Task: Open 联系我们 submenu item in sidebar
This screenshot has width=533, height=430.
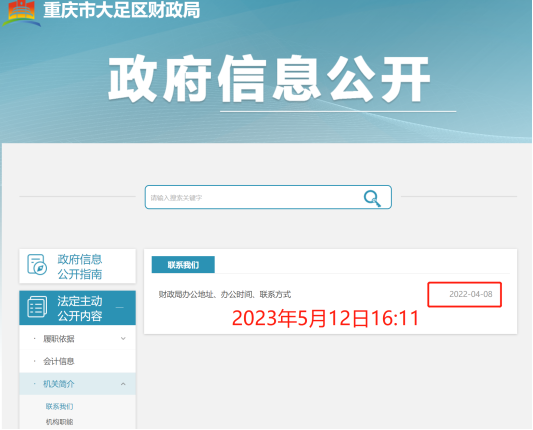Action: coord(59,407)
